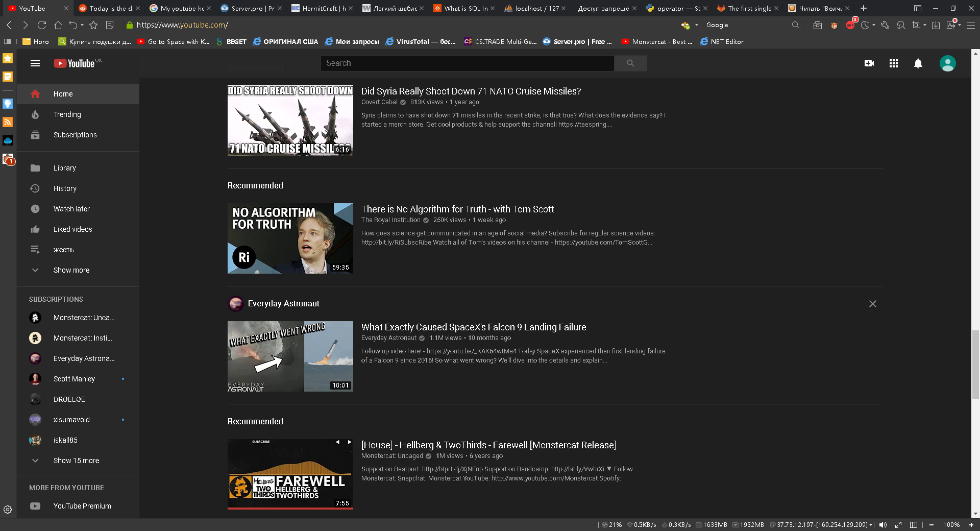Reload the page with the refresh icon

(42, 25)
